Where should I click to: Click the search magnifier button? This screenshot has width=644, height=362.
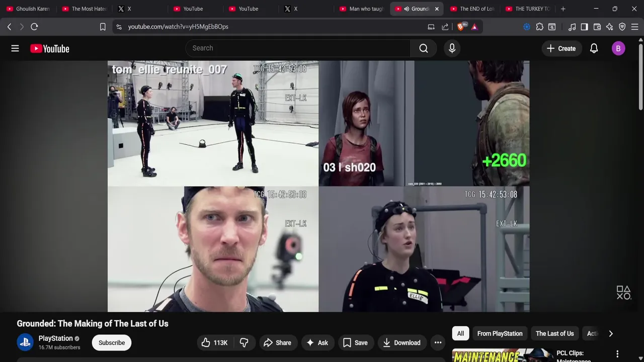click(x=424, y=48)
